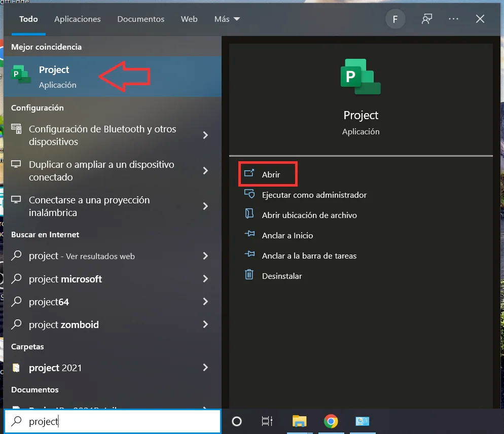Click the Abrir ubicación de archivo icon
Image resolution: width=504 pixels, height=434 pixels.
click(249, 214)
